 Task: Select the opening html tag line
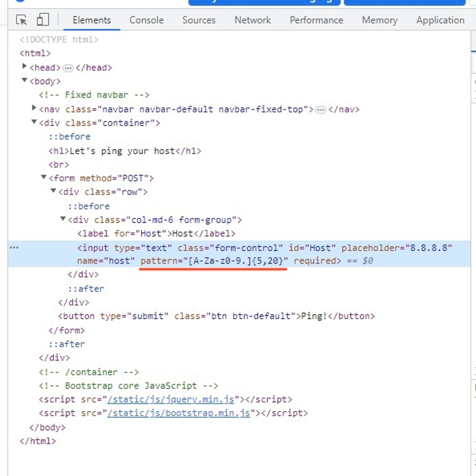[x=35, y=53]
